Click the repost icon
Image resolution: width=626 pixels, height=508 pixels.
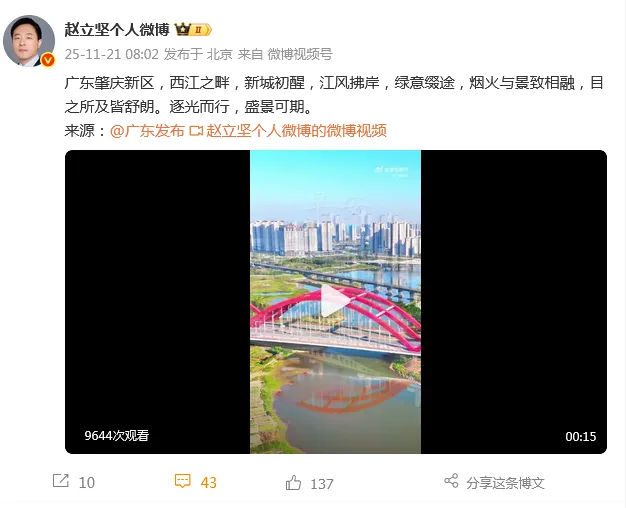click(x=61, y=480)
